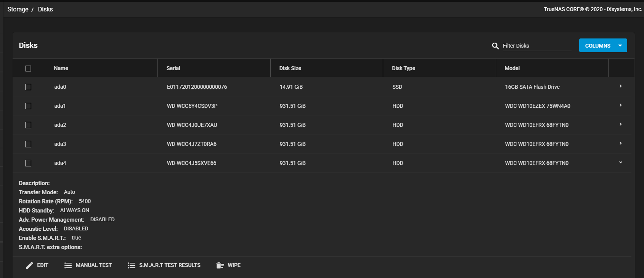The height and width of the screenshot is (278, 644).
Task: Select the ada0 disk checkbox
Action: [x=28, y=87]
